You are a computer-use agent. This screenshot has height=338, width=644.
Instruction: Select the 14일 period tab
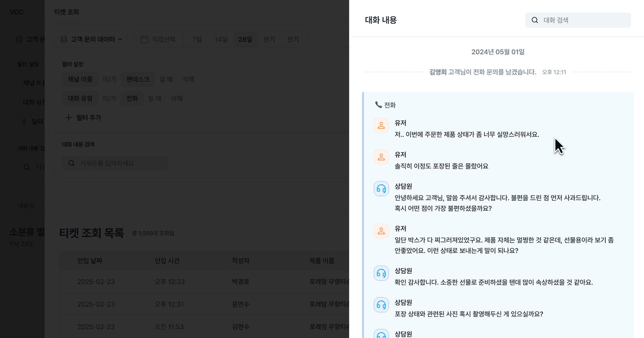[221, 39]
